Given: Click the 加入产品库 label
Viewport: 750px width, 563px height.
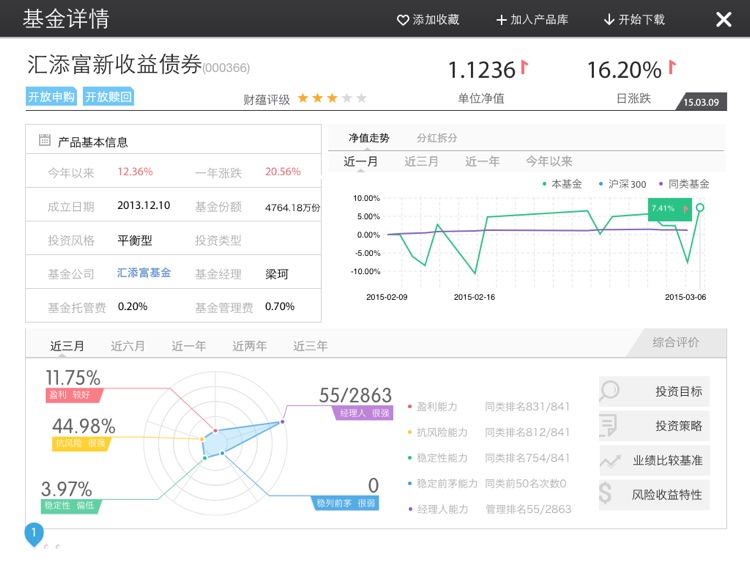Looking at the screenshot, I should tap(539, 20).
